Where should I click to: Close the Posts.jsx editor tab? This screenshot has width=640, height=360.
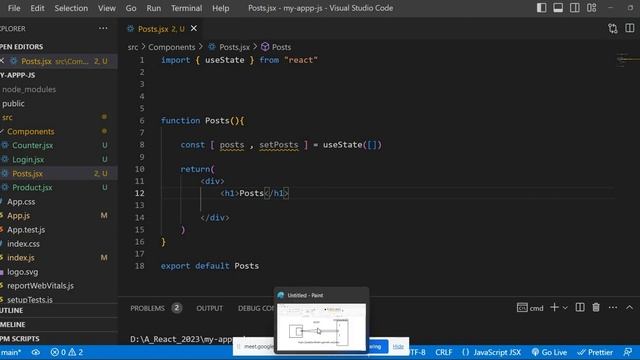coord(194,28)
